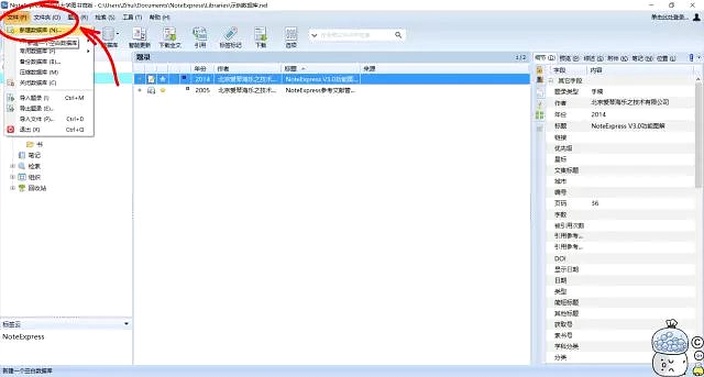Click the 组织 organize icon in the folder tree
The image size is (704, 377).
22,177
